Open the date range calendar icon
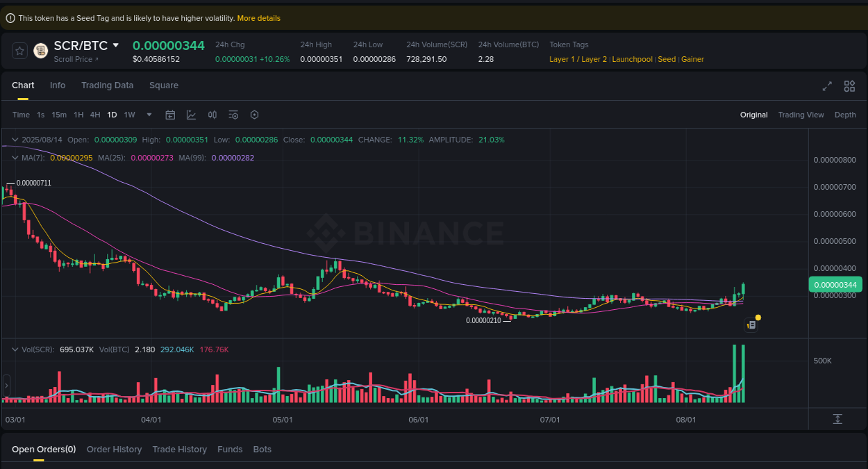The image size is (868, 469). tap(170, 115)
